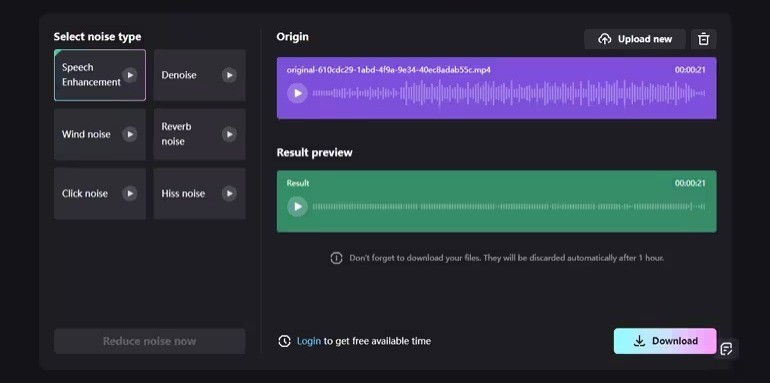This screenshot has width=770, height=383.
Task: Open the Login link
Action: [x=308, y=341]
